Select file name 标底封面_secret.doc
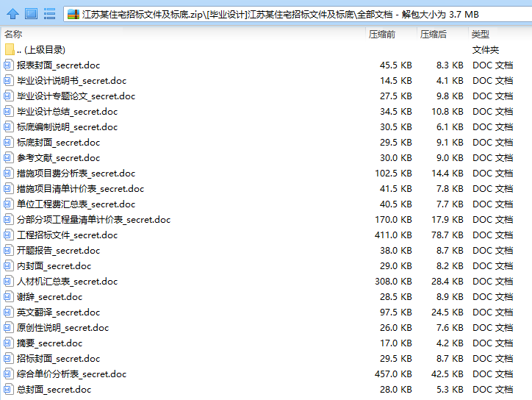The image size is (532, 400). click(x=58, y=142)
